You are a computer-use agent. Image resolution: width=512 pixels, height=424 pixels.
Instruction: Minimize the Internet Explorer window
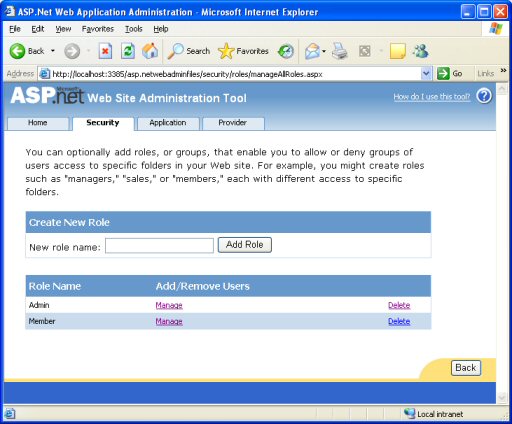click(468, 12)
